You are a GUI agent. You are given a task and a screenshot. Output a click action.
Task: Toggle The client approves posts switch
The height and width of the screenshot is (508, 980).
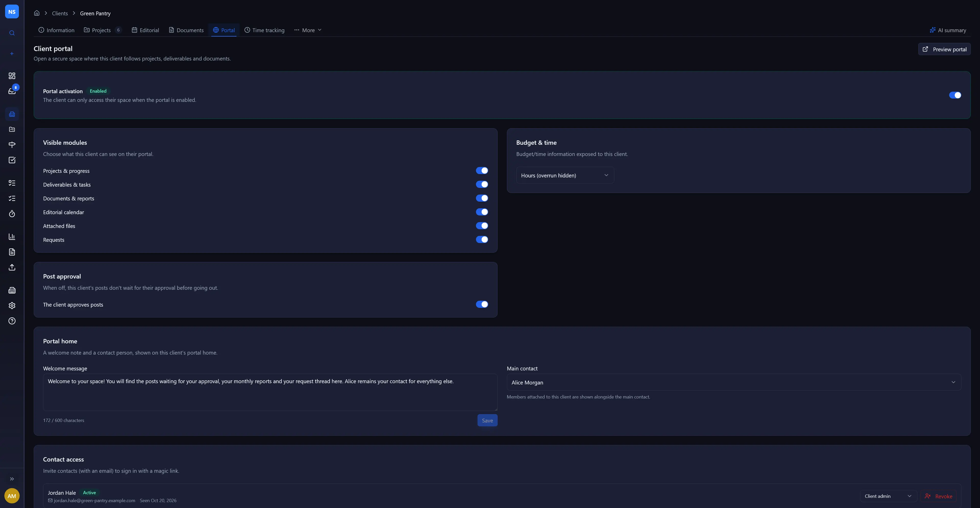(482, 304)
